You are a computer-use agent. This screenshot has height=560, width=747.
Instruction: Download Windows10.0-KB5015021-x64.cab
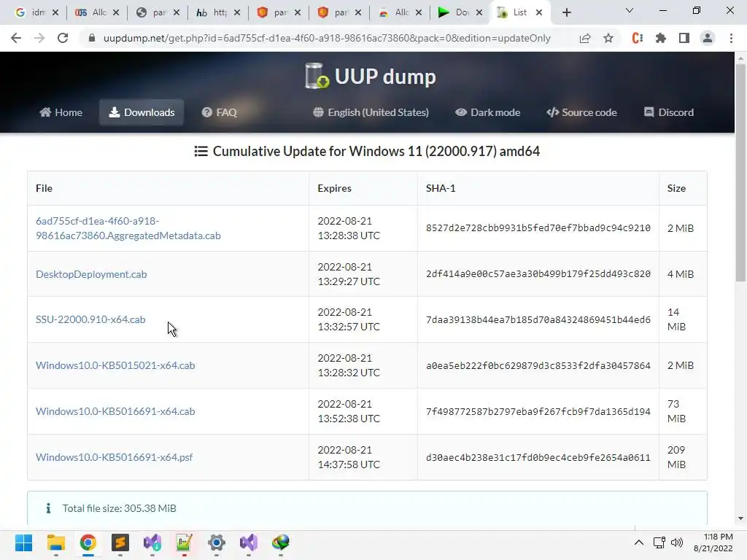tap(115, 365)
